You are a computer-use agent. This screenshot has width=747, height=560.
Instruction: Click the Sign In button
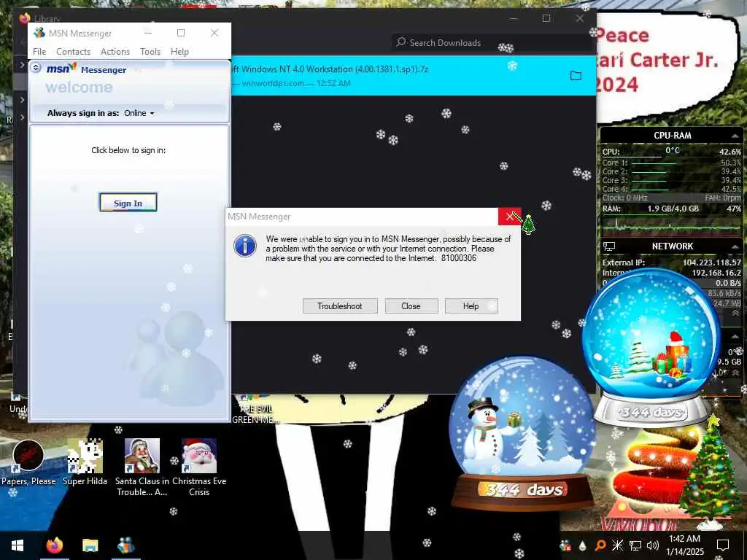[128, 203]
